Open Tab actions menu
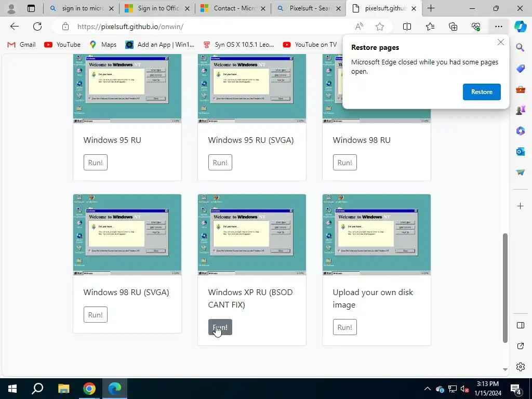Screen dimensions: 532x399 click(31, 8)
